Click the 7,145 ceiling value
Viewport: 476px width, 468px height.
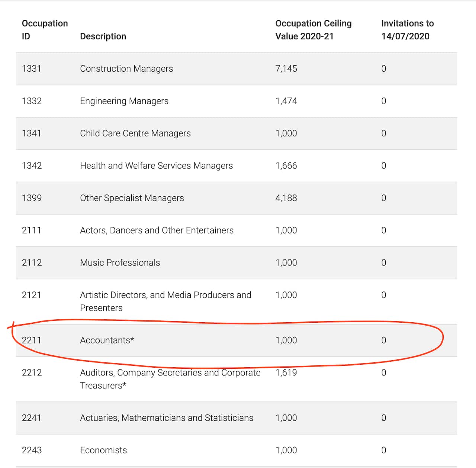coord(286,69)
